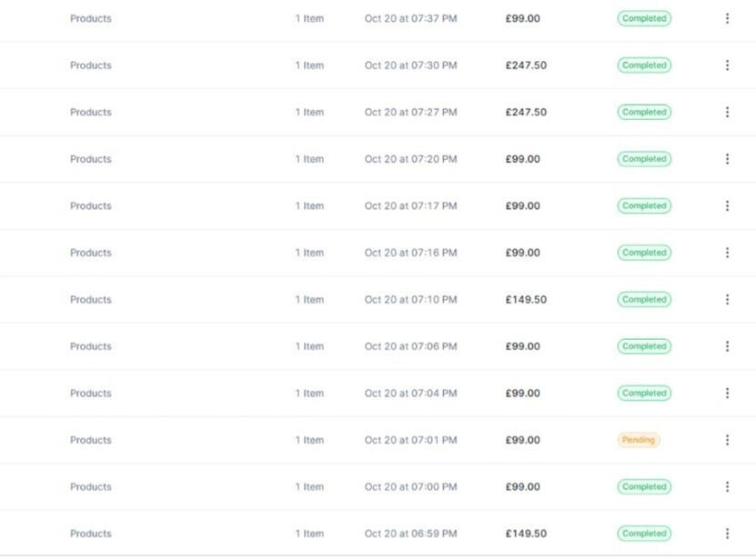This screenshot has height=559, width=756.
Task: Click Completed badge on 06:59 PM order
Action: coord(644,534)
